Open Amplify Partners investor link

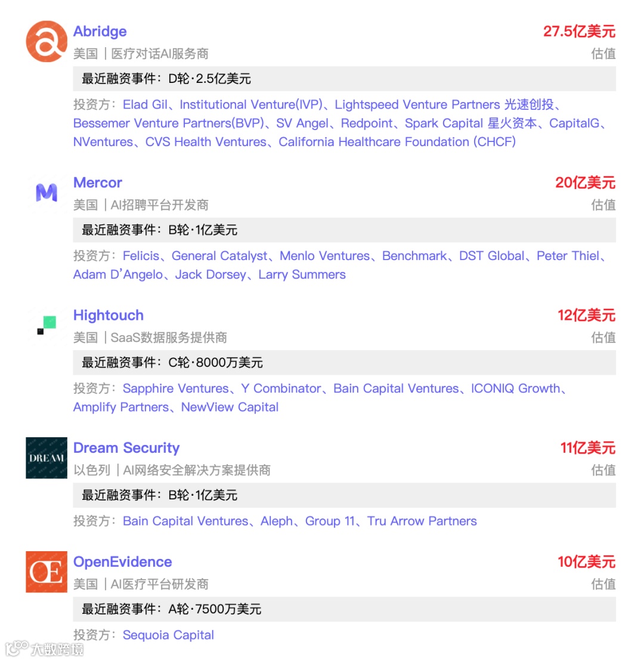pos(121,407)
